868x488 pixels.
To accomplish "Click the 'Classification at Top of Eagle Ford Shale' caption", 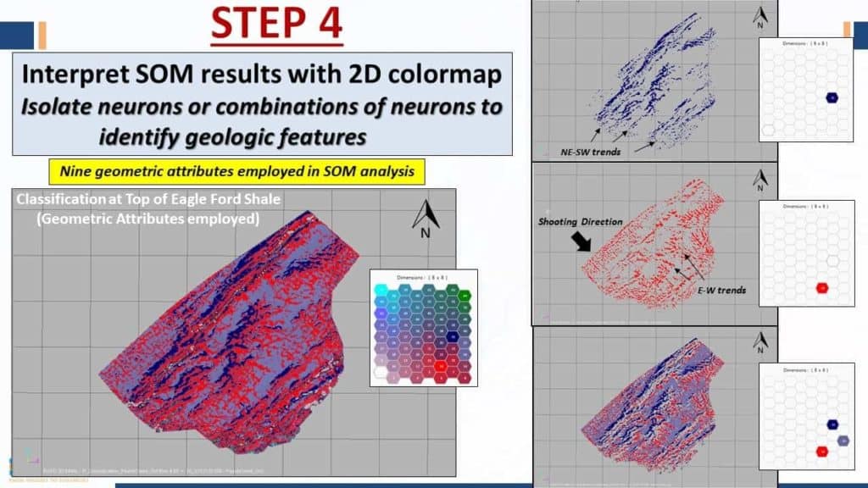I will (x=148, y=199).
